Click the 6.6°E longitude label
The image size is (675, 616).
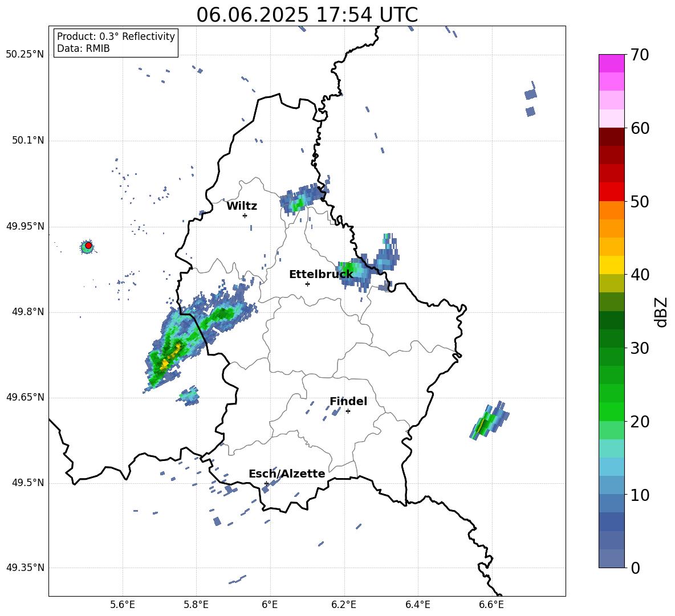point(491,605)
